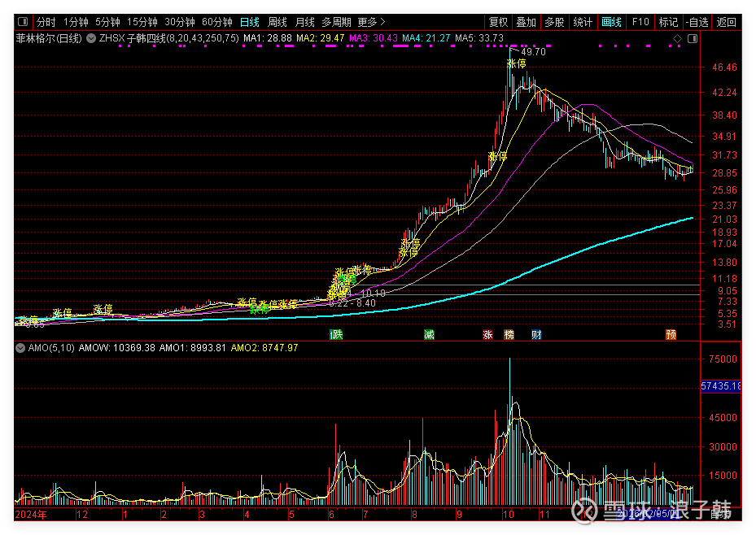Toggle the panel layout icon left of 分时

click(23, 22)
